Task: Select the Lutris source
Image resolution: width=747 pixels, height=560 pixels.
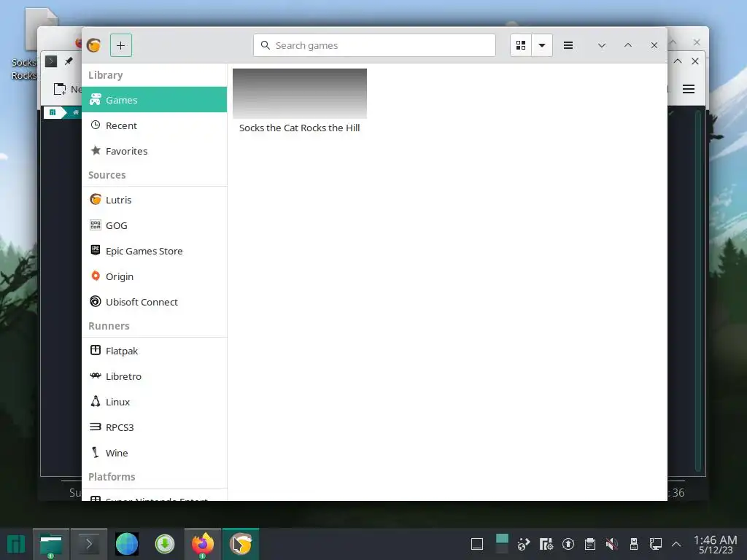Action: (155, 200)
